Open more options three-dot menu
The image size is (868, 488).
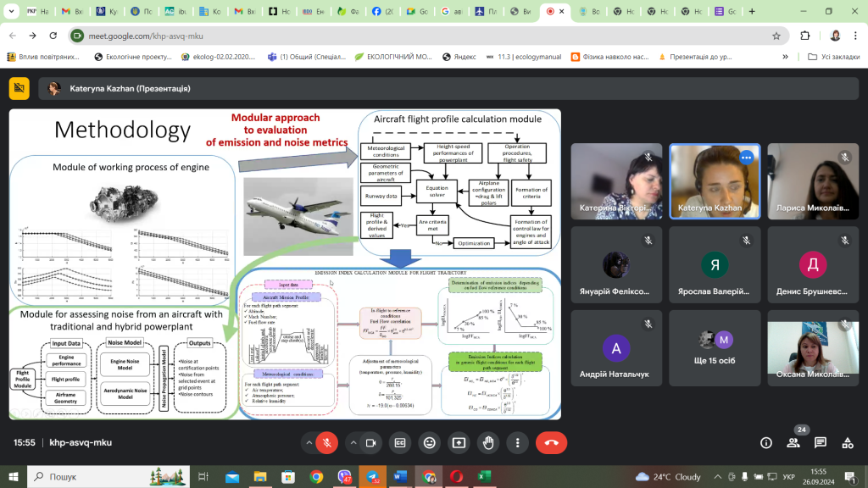pos(517,442)
